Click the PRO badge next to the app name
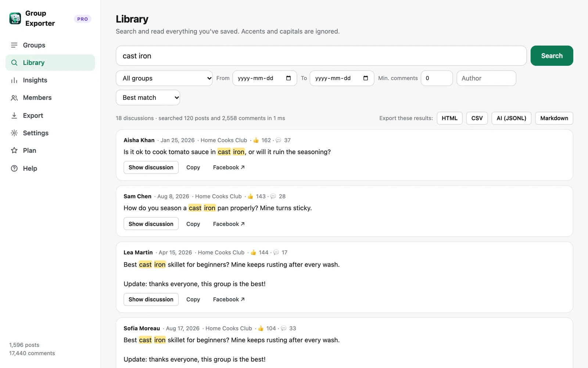The width and height of the screenshot is (588, 368). [83, 19]
